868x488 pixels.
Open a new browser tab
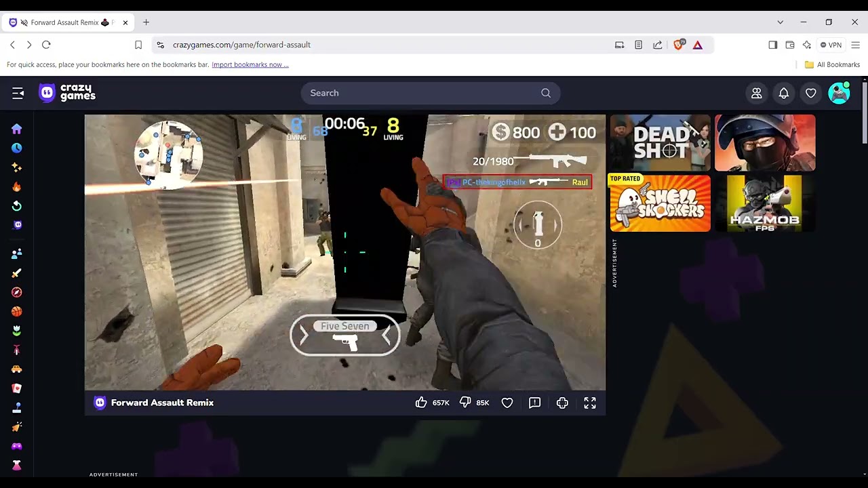(x=146, y=22)
